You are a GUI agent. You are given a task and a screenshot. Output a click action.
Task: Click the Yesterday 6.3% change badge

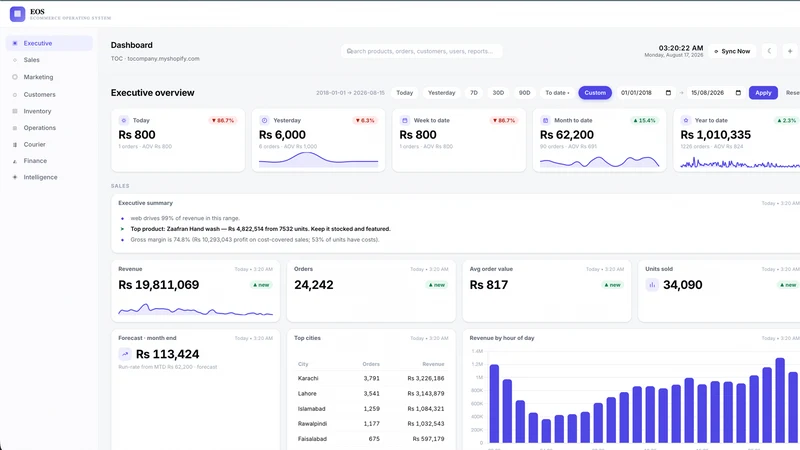[x=365, y=120]
